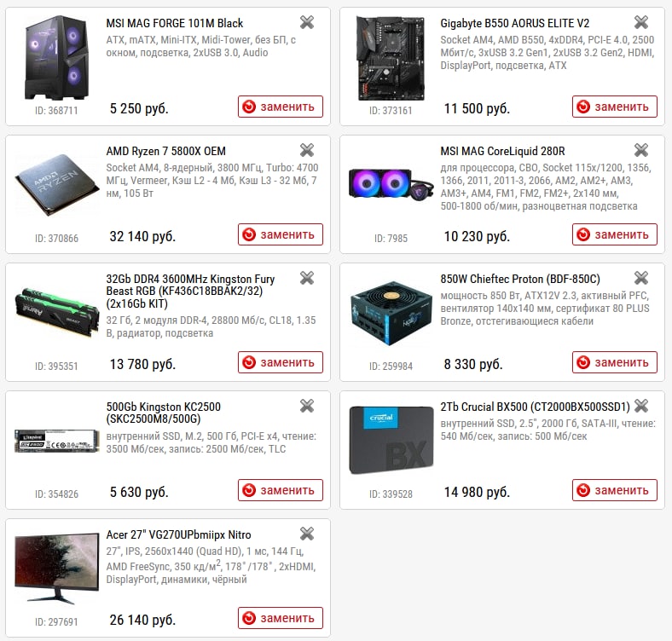
Task: Click заменить for 850W Chieftec Proton
Action: (615, 362)
